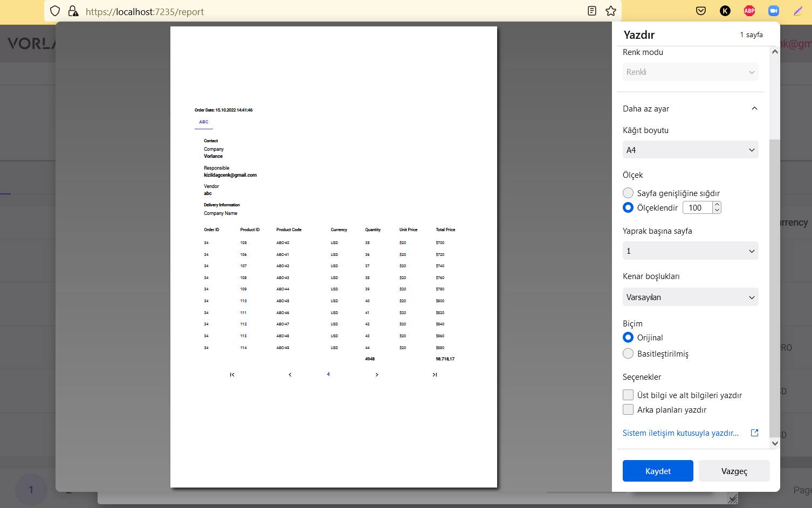Click the browser address bar URL

144,11
